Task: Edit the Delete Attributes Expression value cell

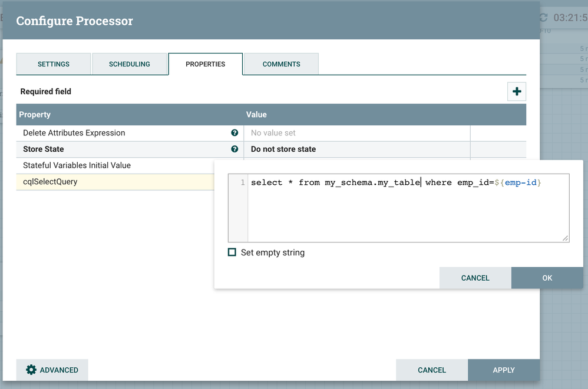Action: coord(356,133)
